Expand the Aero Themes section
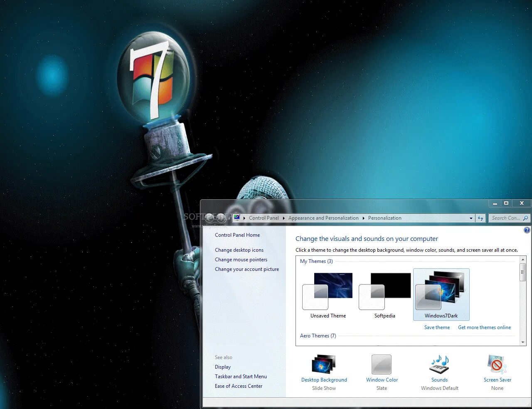 pyautogui.click(x=318, y=336)
